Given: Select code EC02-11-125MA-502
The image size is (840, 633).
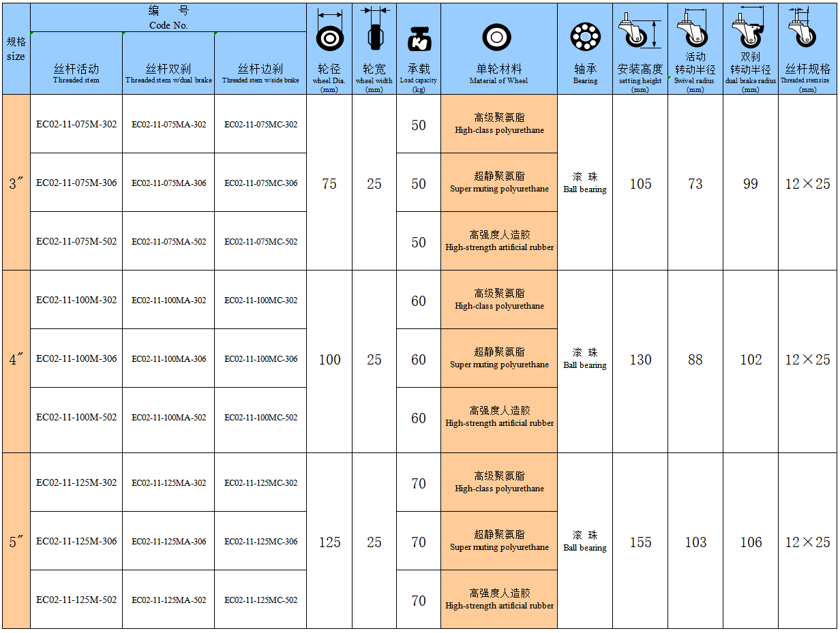Looking at the screenshot, I should click(x=168, y=600).
